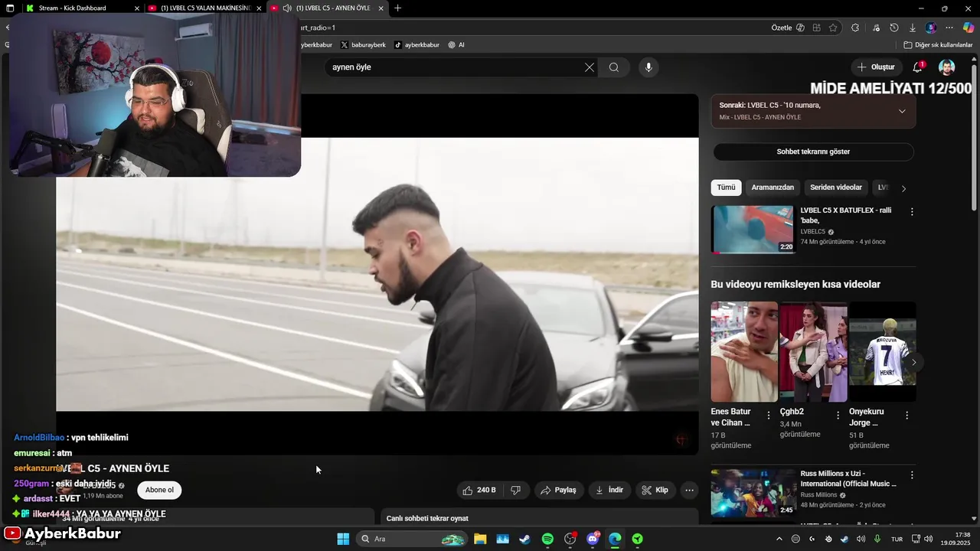Click the Oluştur create button

click(876, 67)
